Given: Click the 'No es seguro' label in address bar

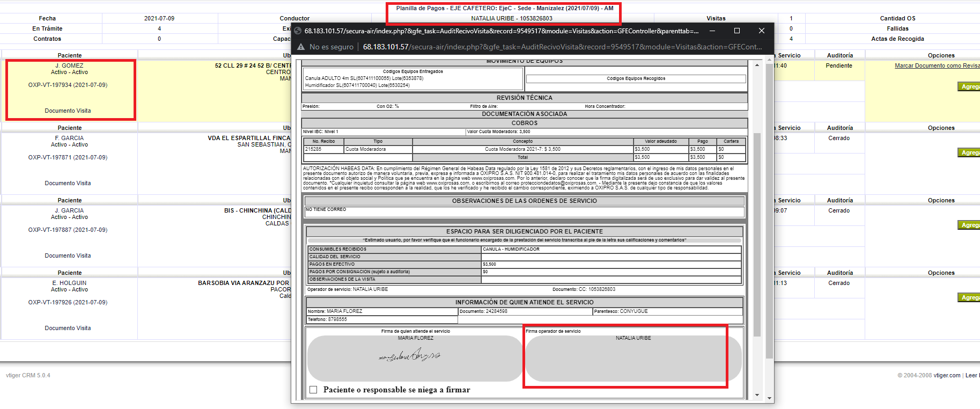Looking at the screenshot, I should click(x=331, y=47).
